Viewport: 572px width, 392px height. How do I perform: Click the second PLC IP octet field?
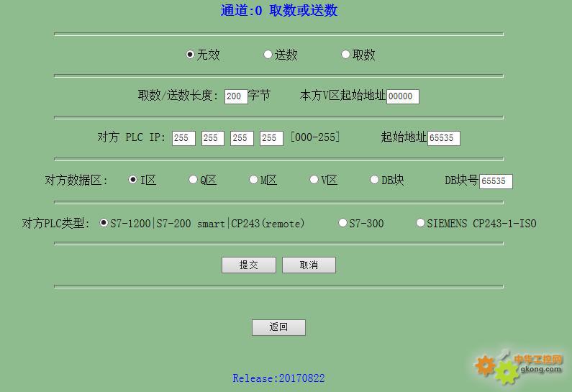coord(213,138)
